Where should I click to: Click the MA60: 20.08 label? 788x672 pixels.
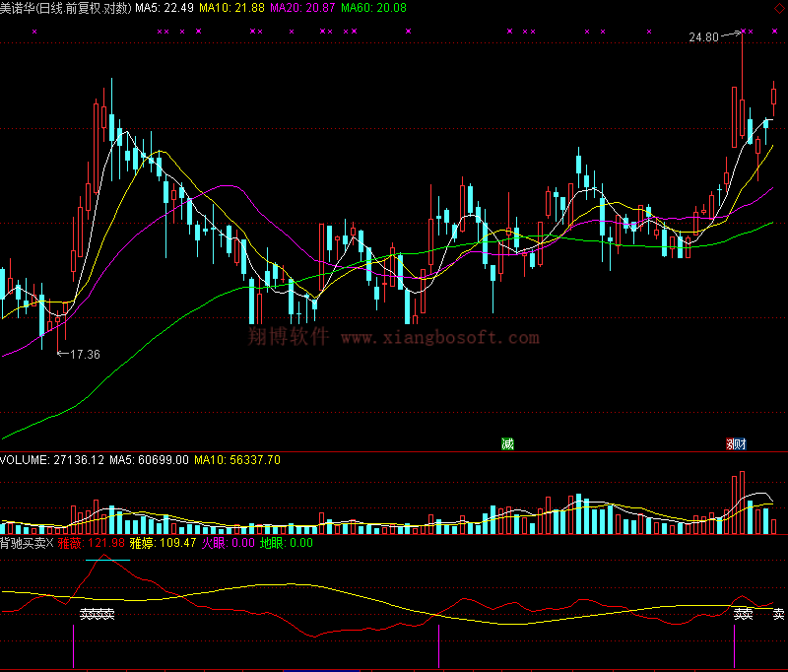(373, 8)
